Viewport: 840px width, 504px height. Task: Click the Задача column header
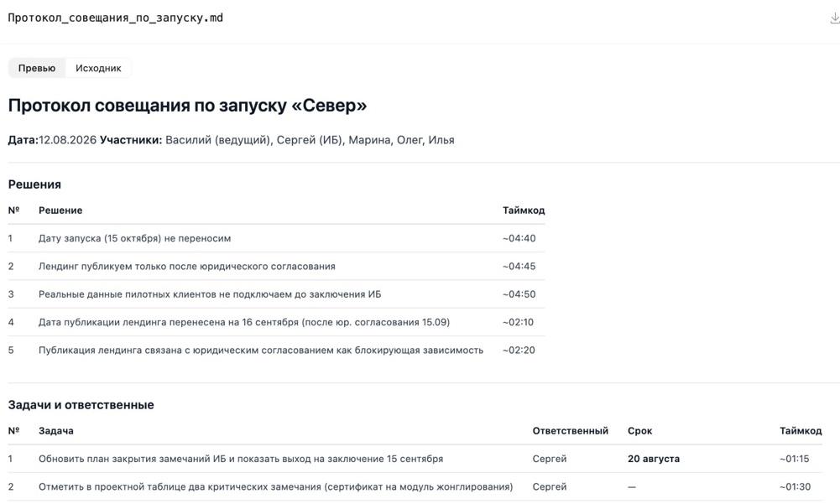click(x=55, y=431)
